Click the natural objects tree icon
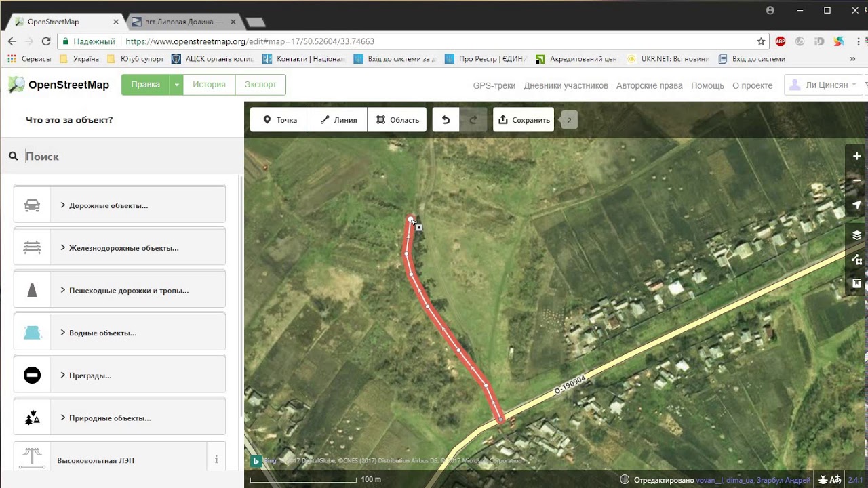Screen dimensions: 868x488 coord(32,418)
